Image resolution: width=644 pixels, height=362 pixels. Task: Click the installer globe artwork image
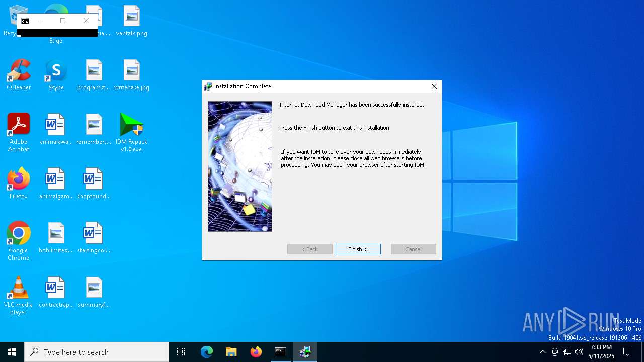240,166
